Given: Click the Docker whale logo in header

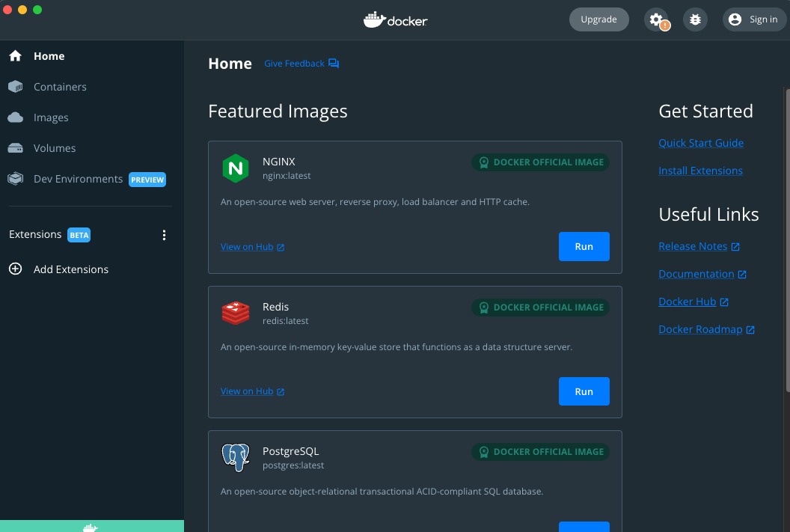Looking at the screenshot, I should pyautogui.click(x=396, y=20).
